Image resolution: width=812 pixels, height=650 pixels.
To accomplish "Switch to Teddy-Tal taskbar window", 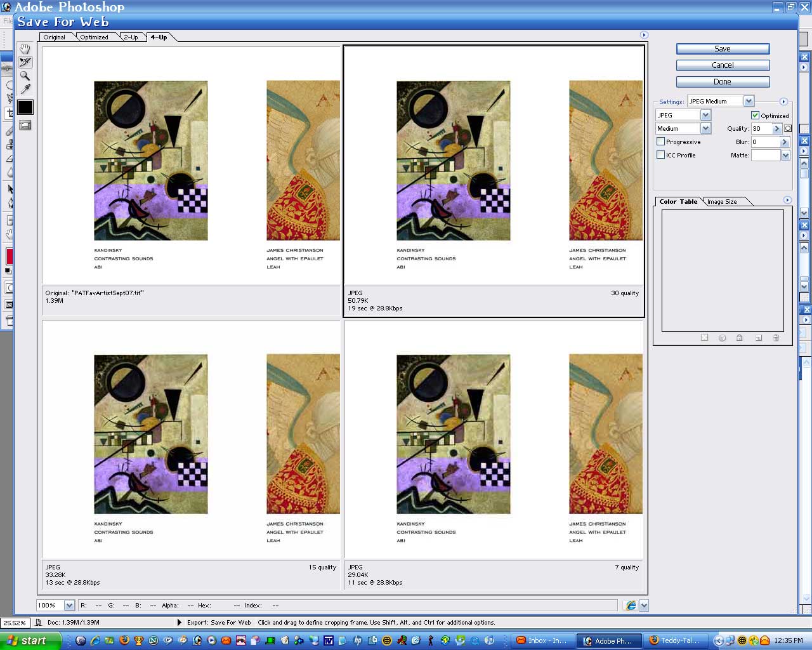I will point(676,640).
